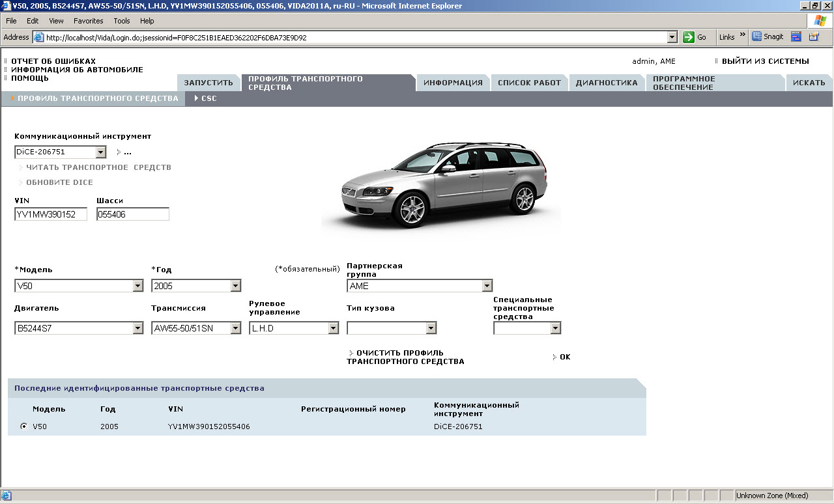The height and width of the screenshot is (504, 834).
Task: Switch to the Диагностика tab
Action: coord(606,83)
